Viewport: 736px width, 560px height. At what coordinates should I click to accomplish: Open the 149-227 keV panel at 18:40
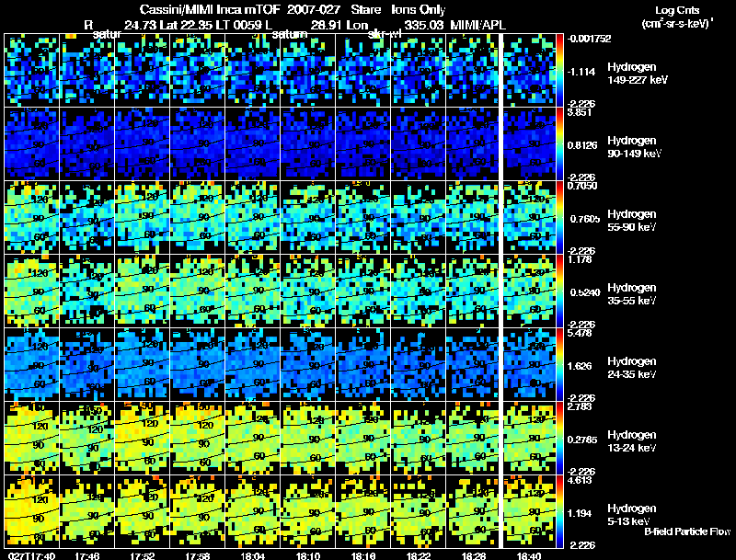point(530,71)
